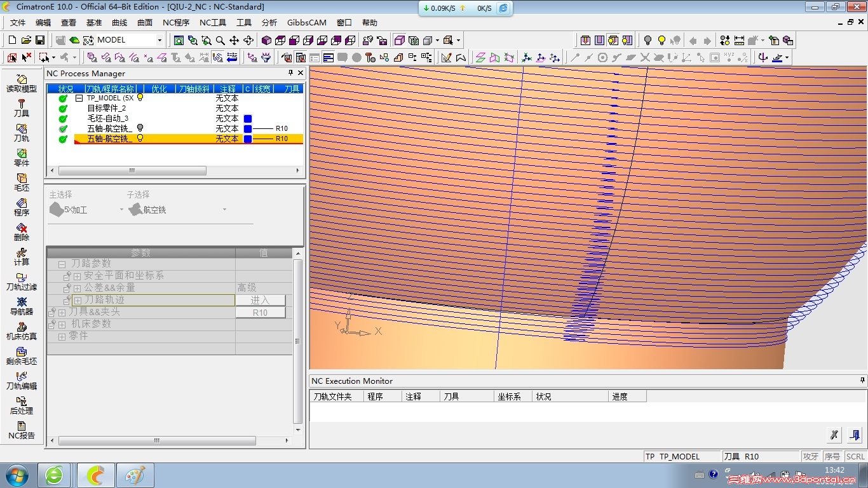This screenshot has height=488, width=868.
Task: Click the 注释 column header in process manager
Action: click(x=227, y=89)
